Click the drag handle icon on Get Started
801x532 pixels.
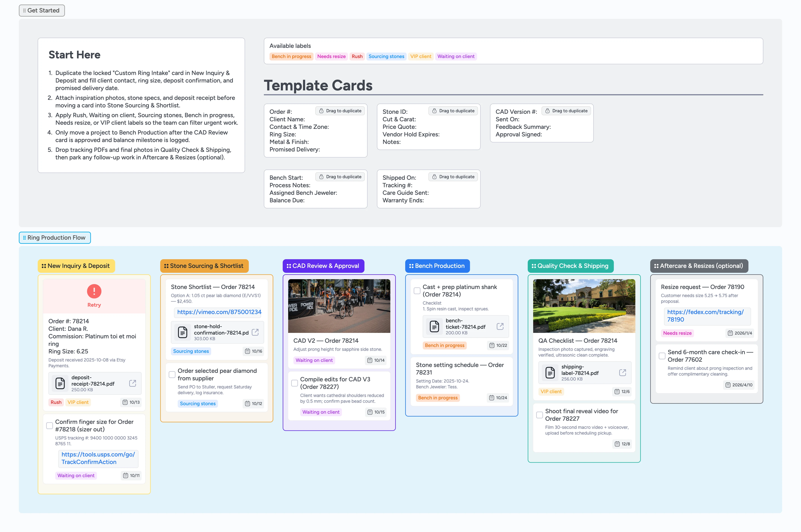coord(24,10)
